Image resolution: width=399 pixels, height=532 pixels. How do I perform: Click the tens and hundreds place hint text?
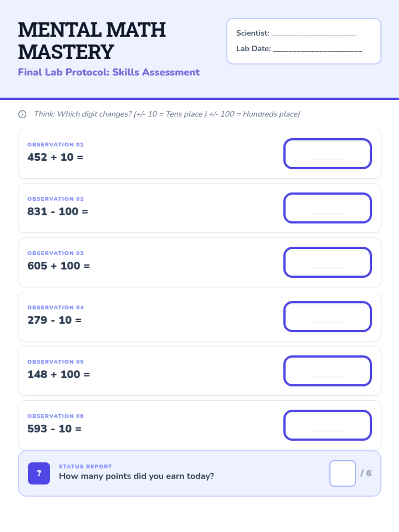pos(167,114)
